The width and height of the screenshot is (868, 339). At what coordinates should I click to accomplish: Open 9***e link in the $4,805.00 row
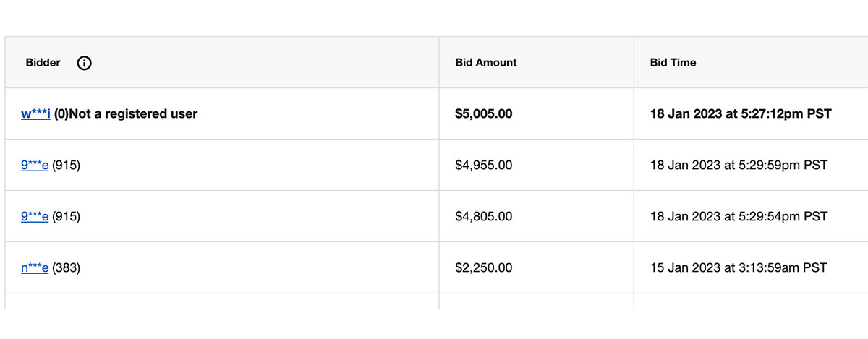[35, 216]
